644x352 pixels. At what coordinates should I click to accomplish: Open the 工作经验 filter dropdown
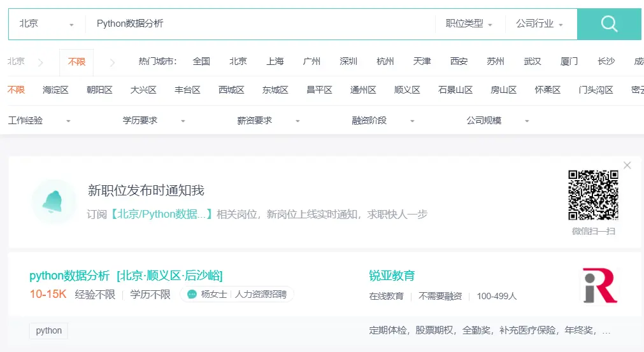[x=39, y=120]
